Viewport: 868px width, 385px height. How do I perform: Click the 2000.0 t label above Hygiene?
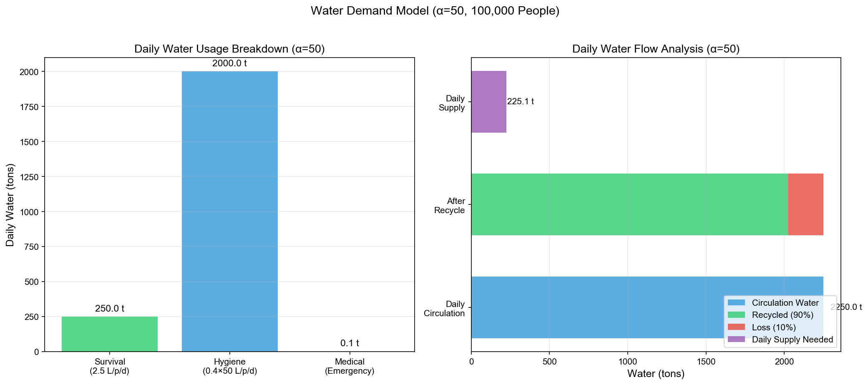230,64
